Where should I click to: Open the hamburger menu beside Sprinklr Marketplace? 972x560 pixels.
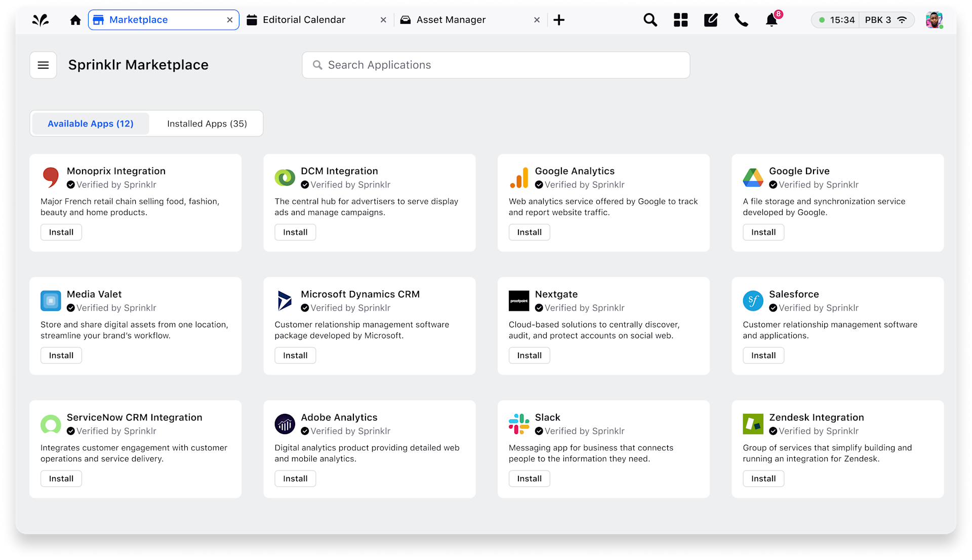pyautogui.click(x=43, y=65)
